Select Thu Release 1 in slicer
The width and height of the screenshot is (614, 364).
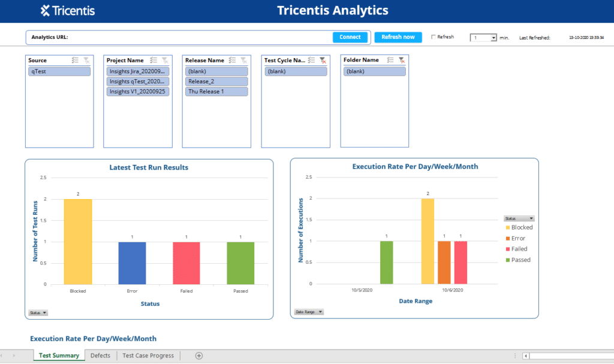[x=216, y=91]
